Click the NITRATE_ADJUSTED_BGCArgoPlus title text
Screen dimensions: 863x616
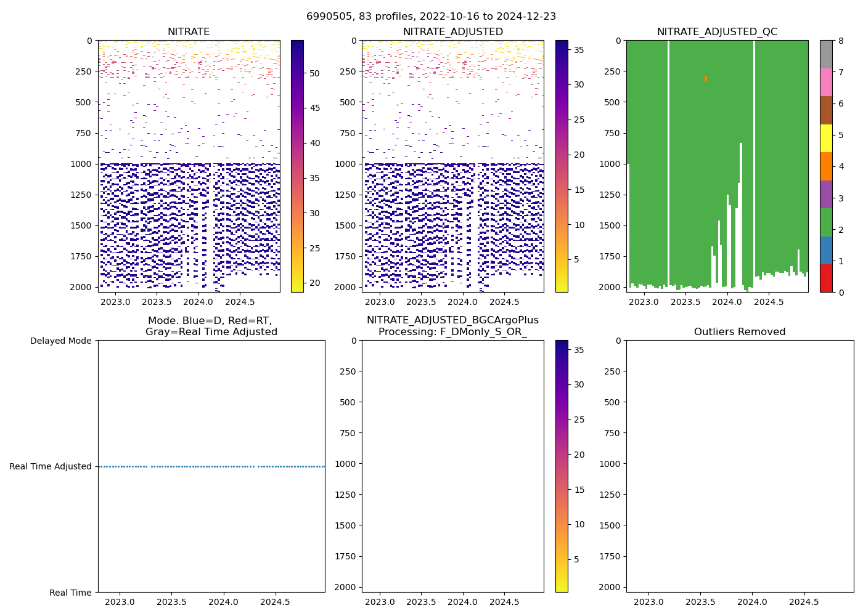[452, 320]
